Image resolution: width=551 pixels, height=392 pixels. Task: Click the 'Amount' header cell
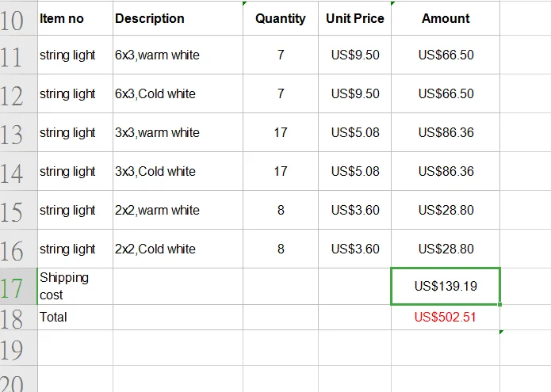click(x=446, y=18)
